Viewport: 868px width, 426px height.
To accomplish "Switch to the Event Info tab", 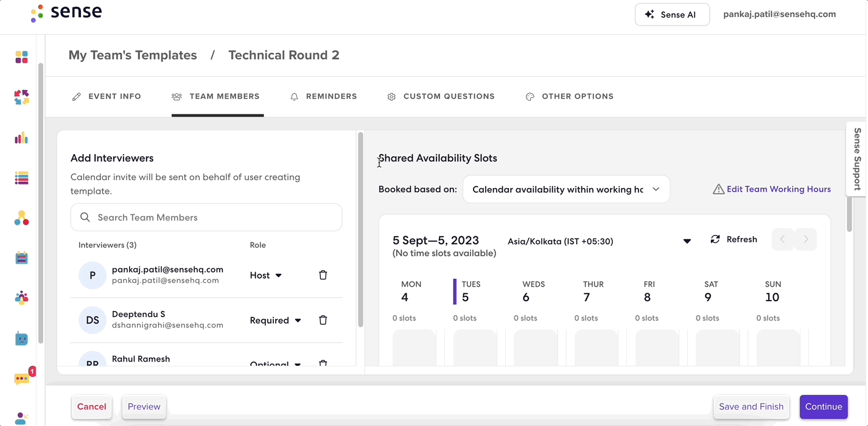I will [x=107, y=96].
